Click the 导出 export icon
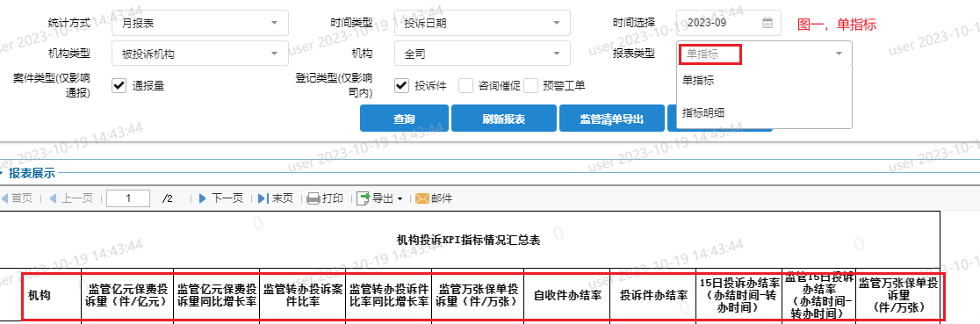Image resolution: width=980 pixels, height=324 pixels. click(x=364, y=198)
